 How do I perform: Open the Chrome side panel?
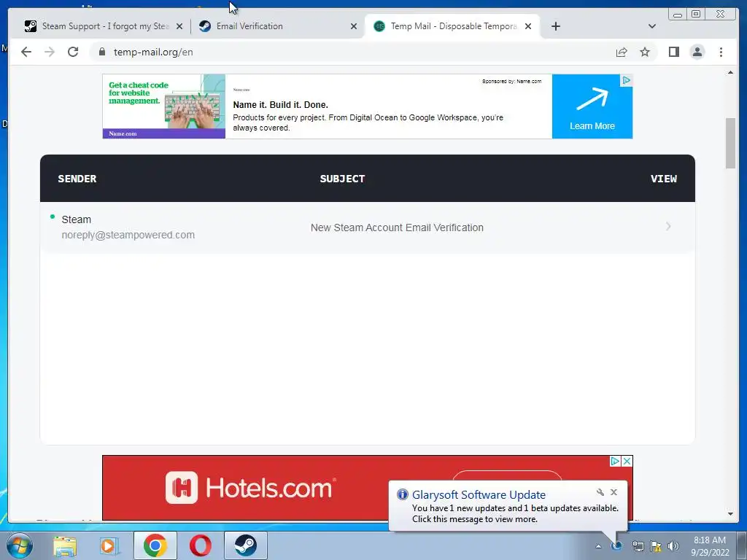[673, 52]
